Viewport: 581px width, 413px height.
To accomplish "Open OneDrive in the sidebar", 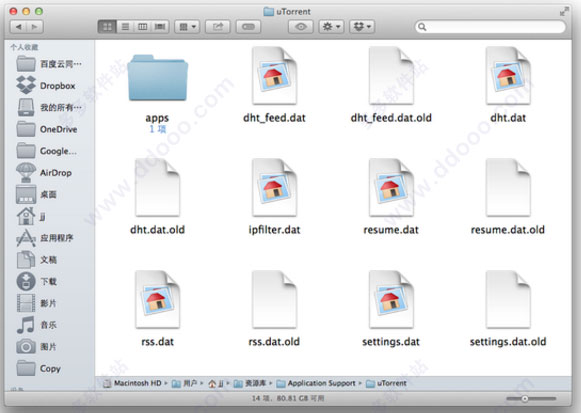I will pyautogui.click(x=47, y=129).
